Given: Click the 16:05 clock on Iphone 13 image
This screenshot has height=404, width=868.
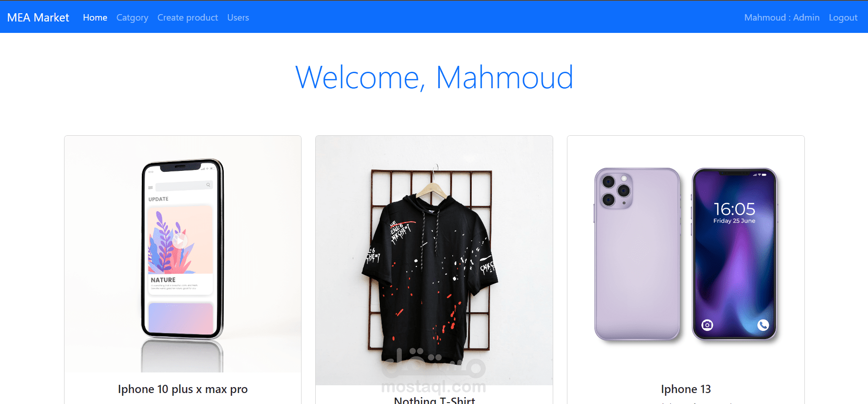Looking at the screenshot, I should point(734,209).
